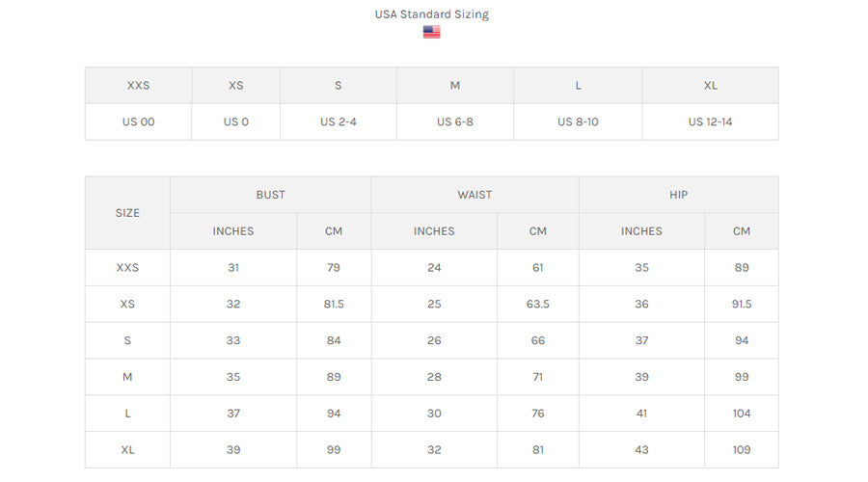
Task: Select the 104 hip centimeter value
Action: [742, 414]
